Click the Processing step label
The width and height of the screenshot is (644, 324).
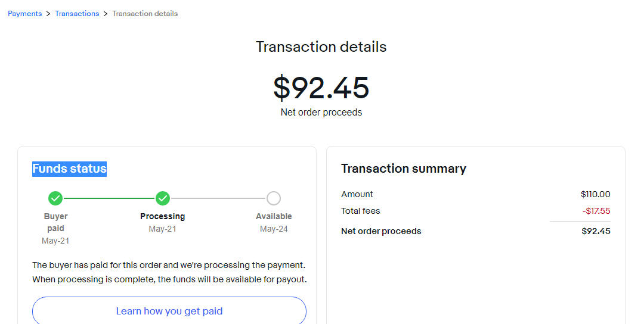tap(163, 216)
